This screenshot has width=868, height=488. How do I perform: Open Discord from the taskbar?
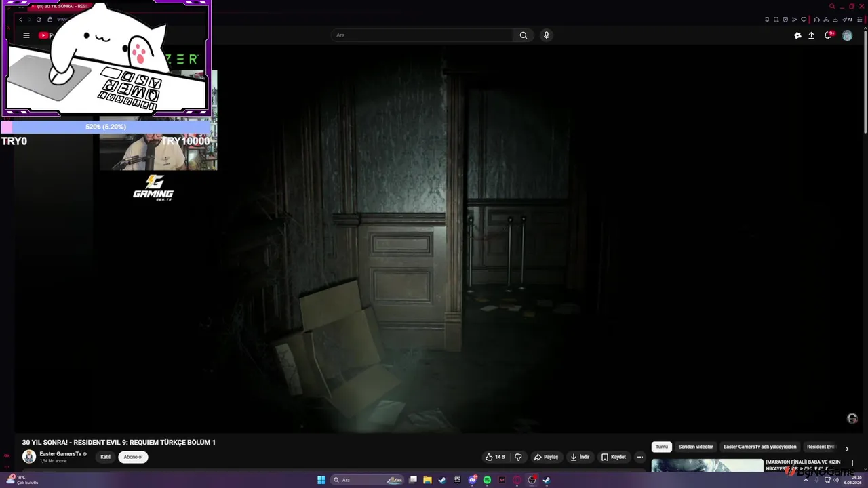[472, 480]
